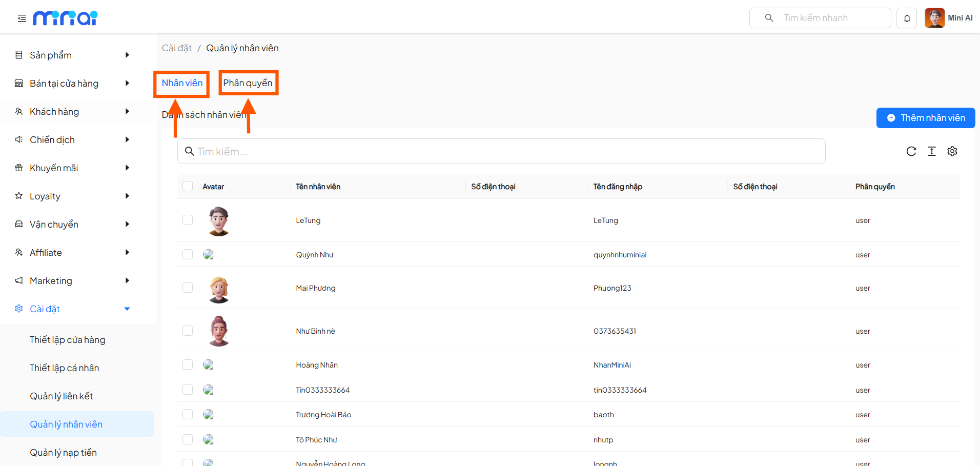Open table column settings gear icon

click(952, 151)
